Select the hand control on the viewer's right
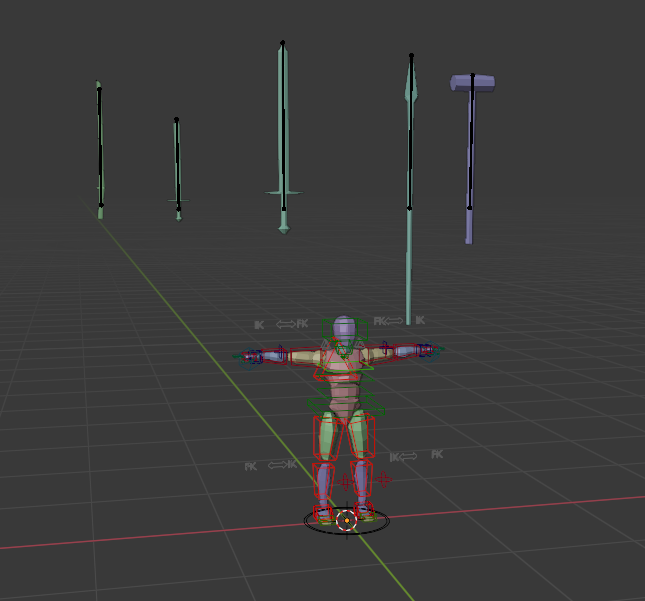Screen dimensions: 645x601 [429, 350]
